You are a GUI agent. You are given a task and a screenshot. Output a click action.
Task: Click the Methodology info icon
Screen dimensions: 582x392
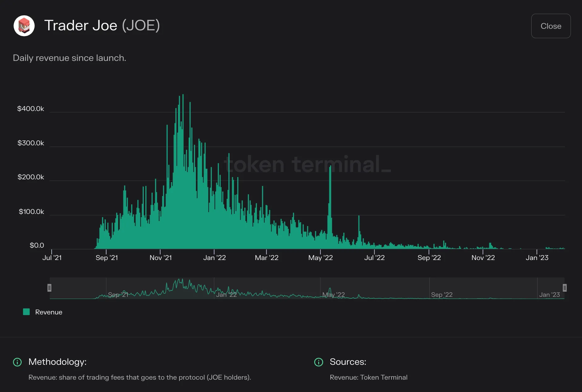17,362
